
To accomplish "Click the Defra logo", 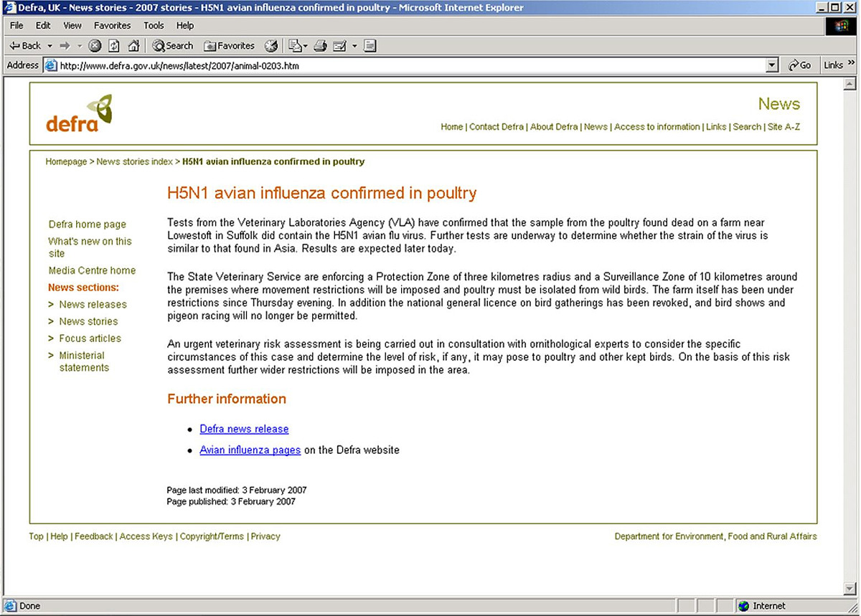I will pyautogui.click(x=79, y=113).
